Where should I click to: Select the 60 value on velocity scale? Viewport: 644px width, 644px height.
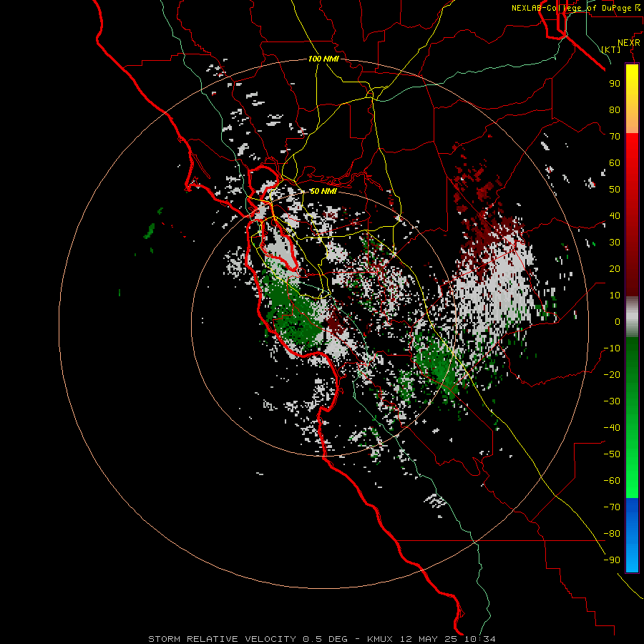point(615,162)
